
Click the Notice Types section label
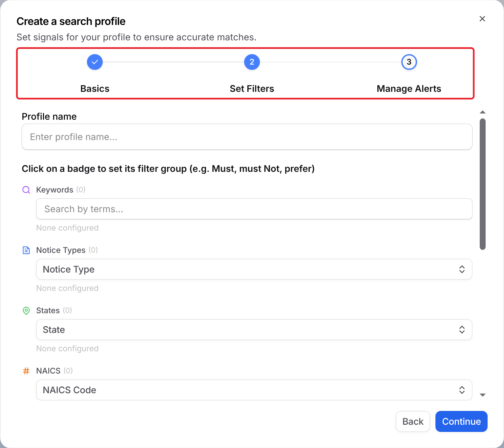tap(61, 250)
